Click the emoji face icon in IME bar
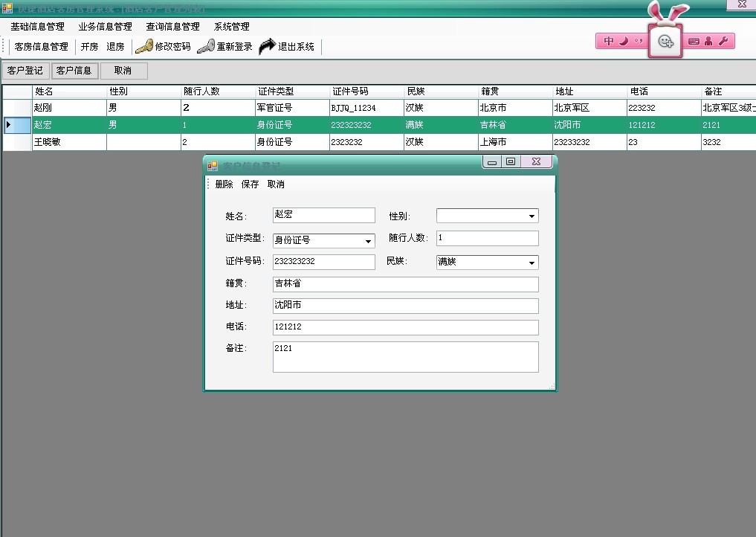Image resolution: width=756 pixels, height=537 pixels. [x=666, y=42]
